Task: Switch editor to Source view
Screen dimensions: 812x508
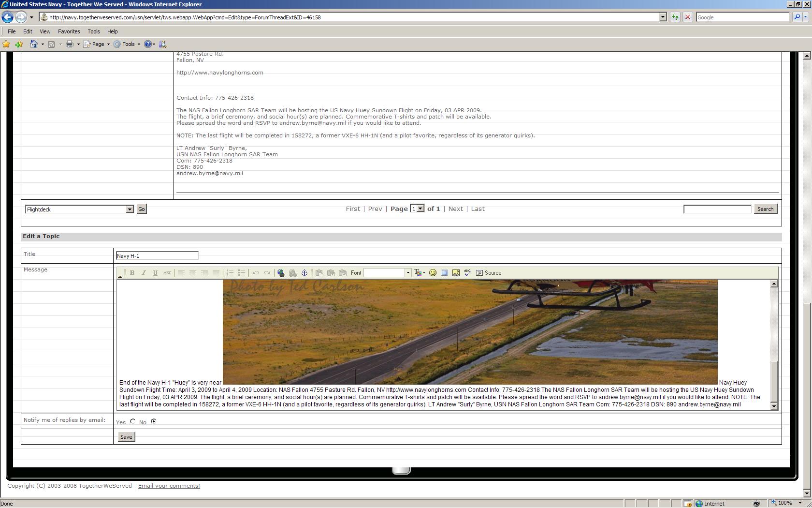Action: point(489,273)
